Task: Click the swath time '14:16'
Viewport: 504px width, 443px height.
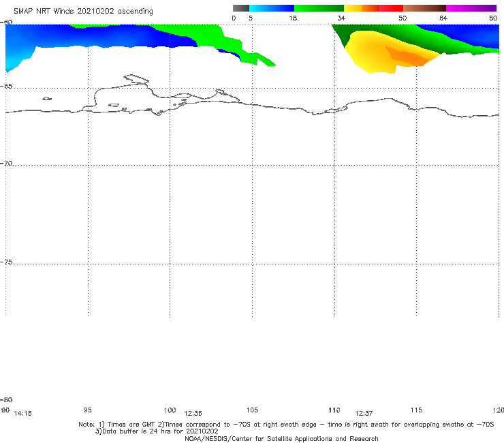Action: 23,414
